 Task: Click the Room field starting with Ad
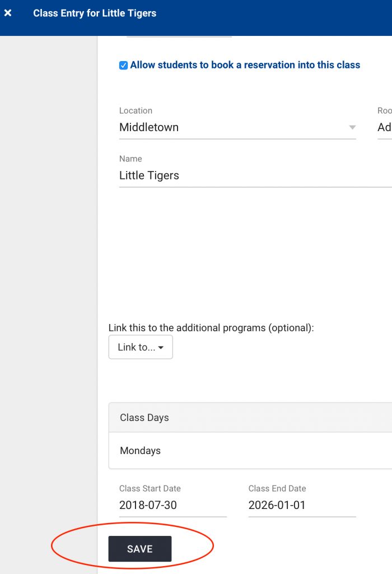click(x=384, y=127)
